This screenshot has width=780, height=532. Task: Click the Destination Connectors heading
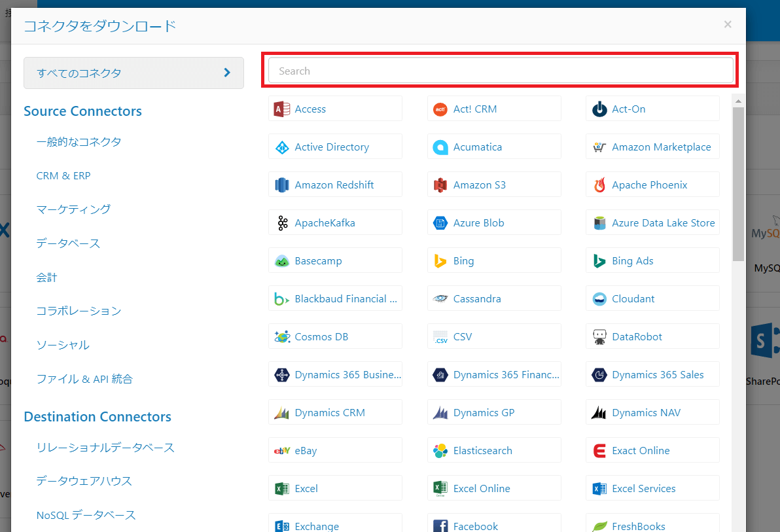pyautogui.click(x=97, y=417)
